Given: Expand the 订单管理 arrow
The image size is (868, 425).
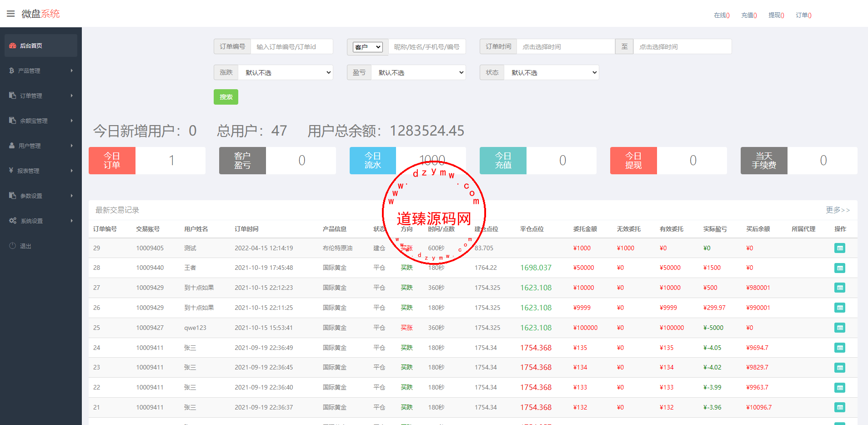Looking at the screenshot, I should tap(72, 96).
